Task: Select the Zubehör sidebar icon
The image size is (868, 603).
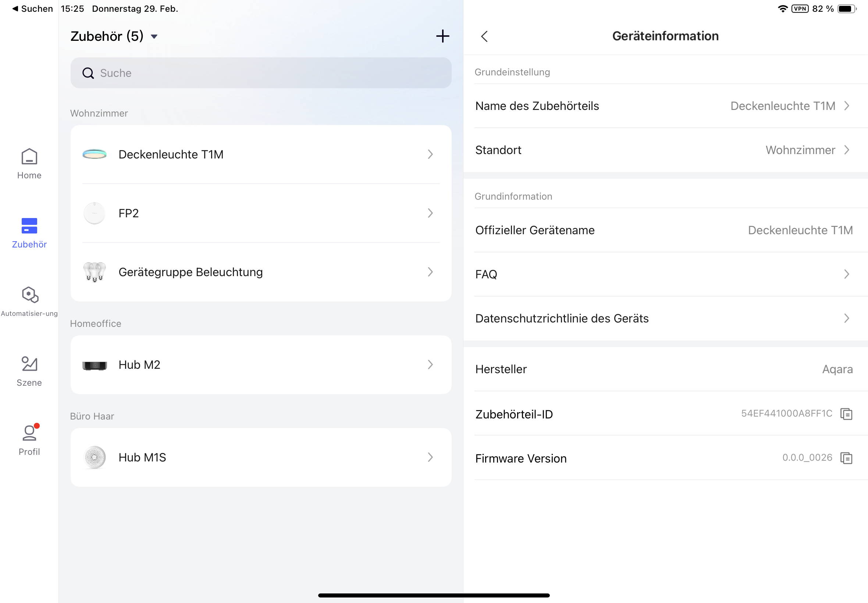Action: pos(29,233)
